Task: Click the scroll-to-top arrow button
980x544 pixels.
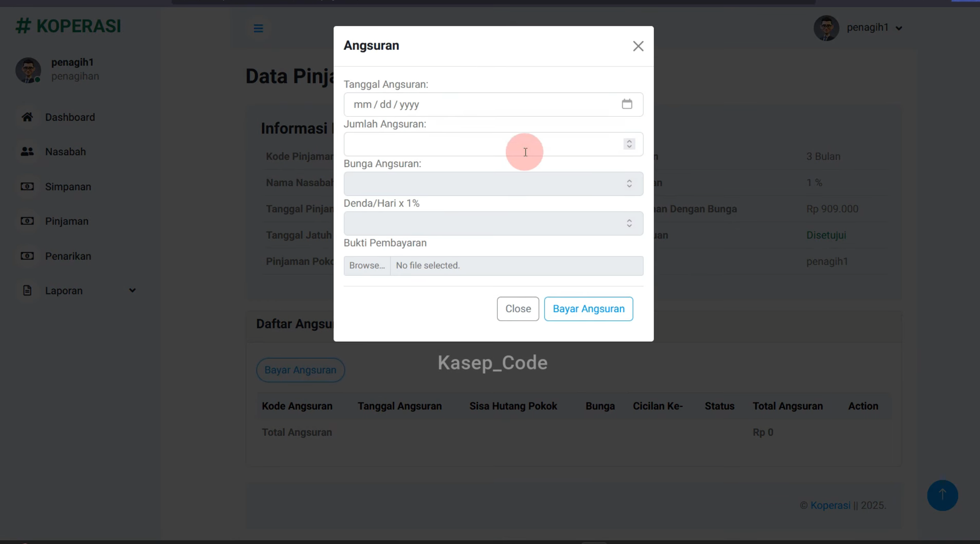Action: point(942,495)
